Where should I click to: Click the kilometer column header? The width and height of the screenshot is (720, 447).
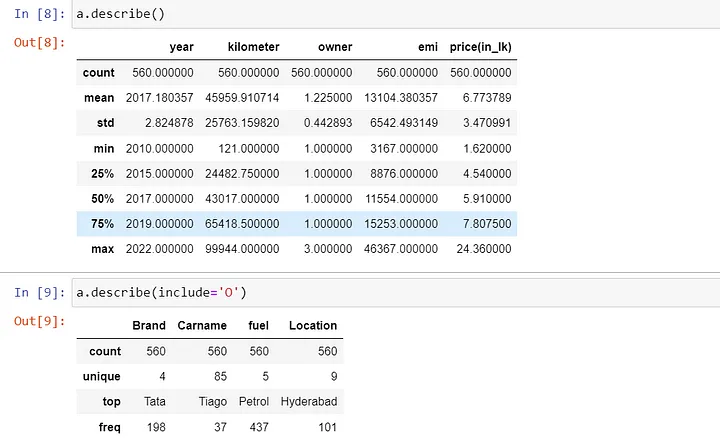[x=253, y=47]
